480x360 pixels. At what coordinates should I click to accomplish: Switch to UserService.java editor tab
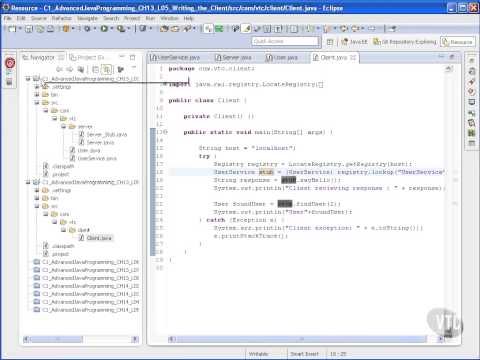[x=175, y=58]
